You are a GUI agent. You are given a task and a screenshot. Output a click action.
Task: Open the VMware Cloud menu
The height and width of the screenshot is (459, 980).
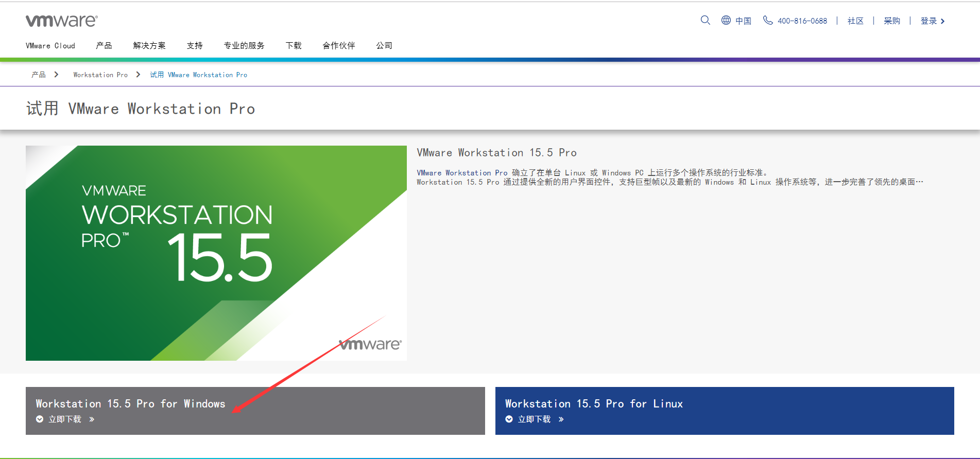[50, 46]
